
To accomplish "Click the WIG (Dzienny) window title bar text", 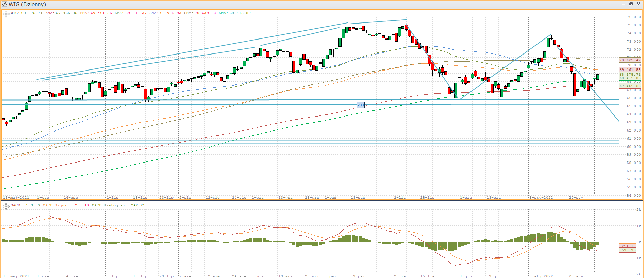I will (x=27, y=4).
